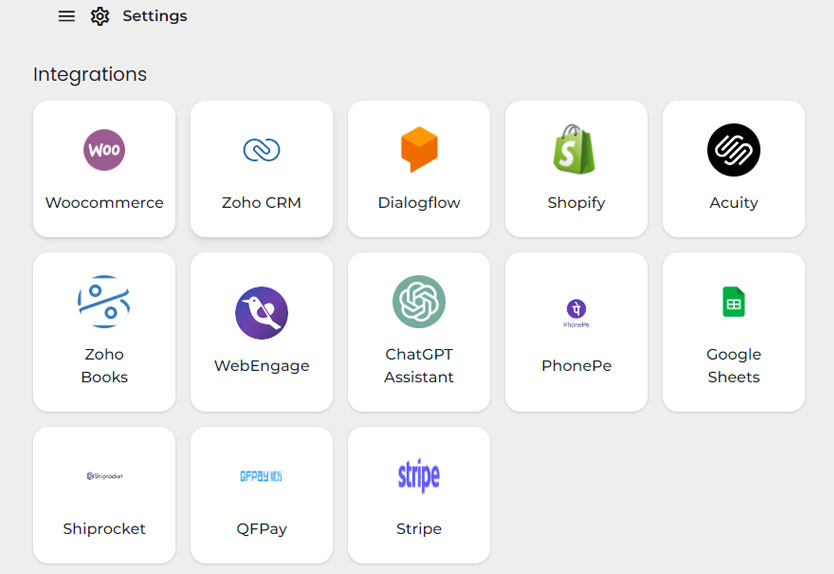Click the Woocommerce label text
This screenshot has height=574, width=834.
(x=104, y=203)
